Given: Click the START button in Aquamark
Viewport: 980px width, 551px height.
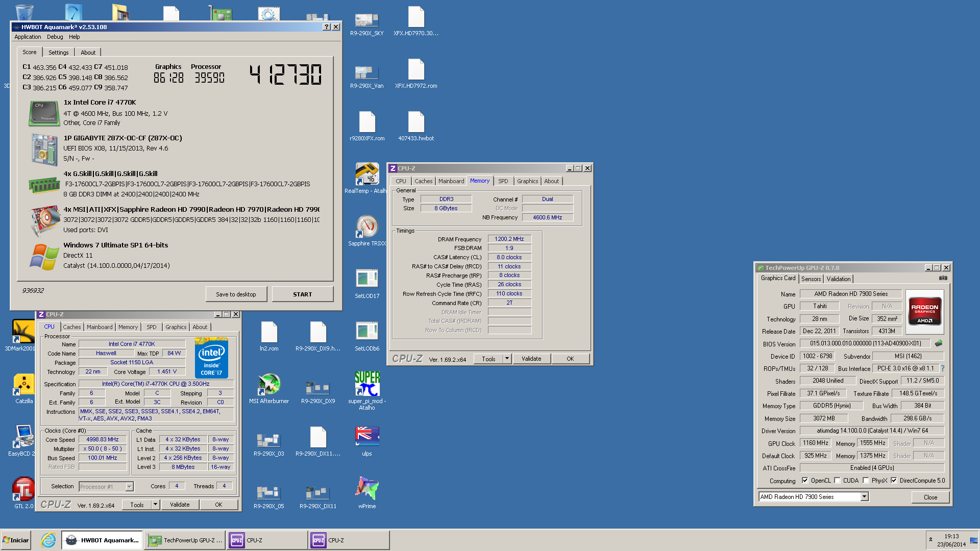Looking at the screenshot, I should (302, 294).
